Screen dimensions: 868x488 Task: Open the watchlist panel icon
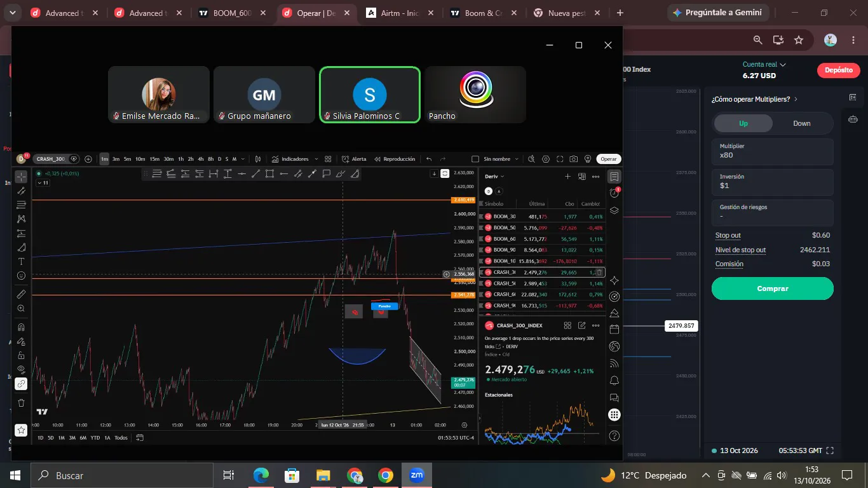[614, 177]
